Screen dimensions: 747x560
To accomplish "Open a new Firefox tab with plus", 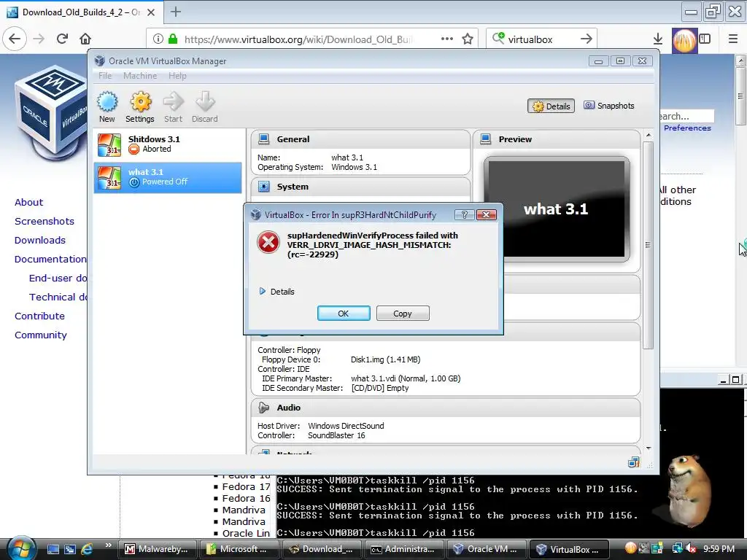I will tap(175, 12).
